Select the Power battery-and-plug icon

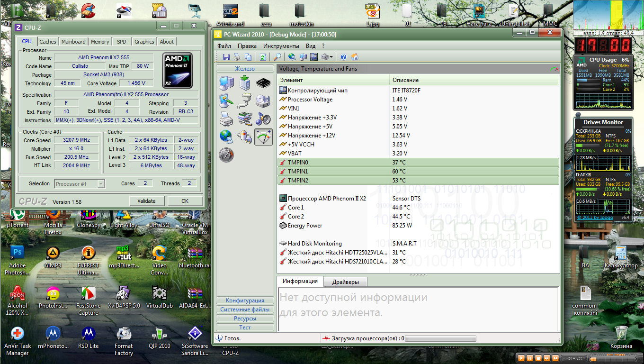(x=244, y=136)
